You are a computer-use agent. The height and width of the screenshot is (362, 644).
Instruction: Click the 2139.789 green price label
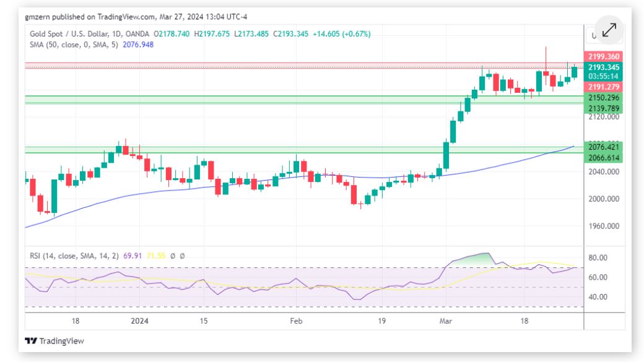(603, 108)
